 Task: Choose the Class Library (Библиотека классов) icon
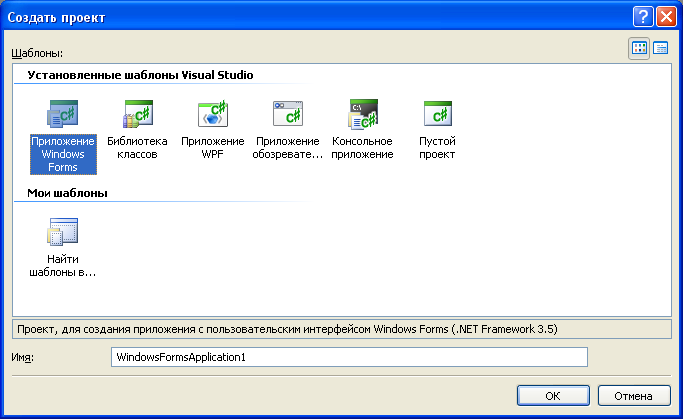coord(138,114)
